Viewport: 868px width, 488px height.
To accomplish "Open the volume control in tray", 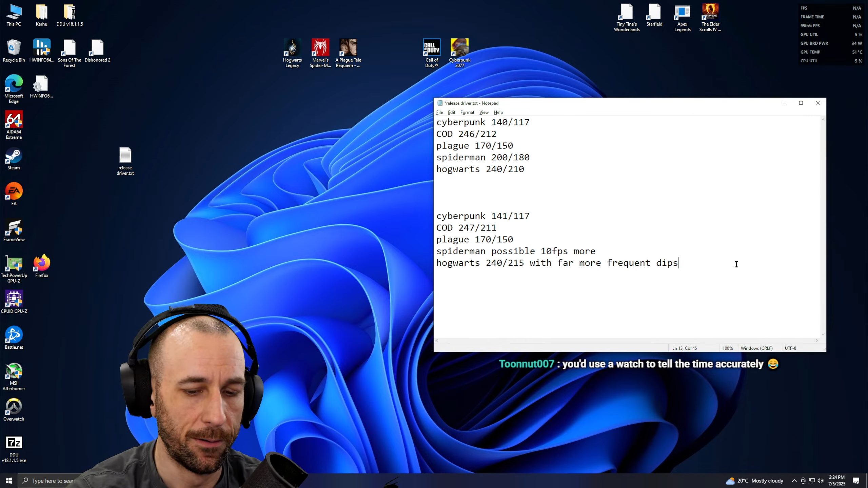I will [x=820, y=481].
